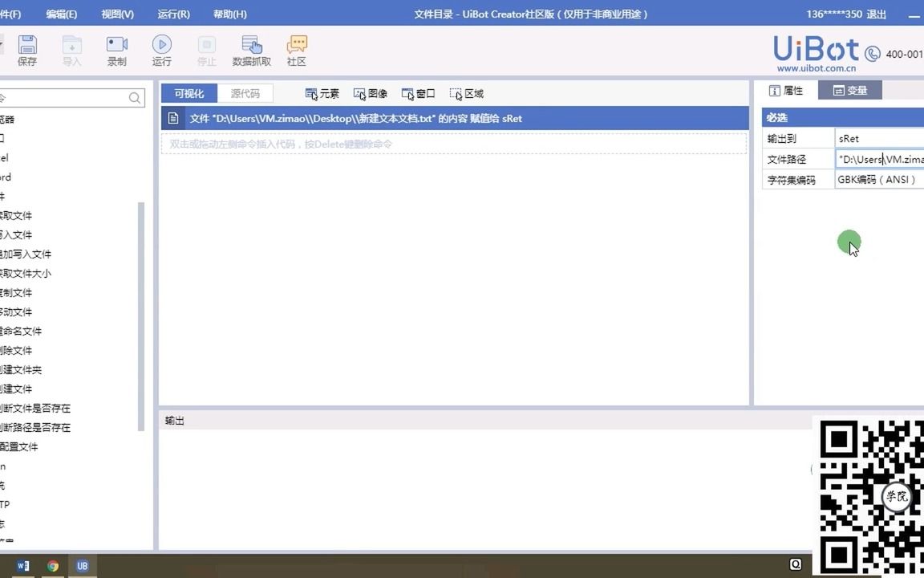
Task: Select the 元素 element capture icon
Action: (x=321, y=93)
